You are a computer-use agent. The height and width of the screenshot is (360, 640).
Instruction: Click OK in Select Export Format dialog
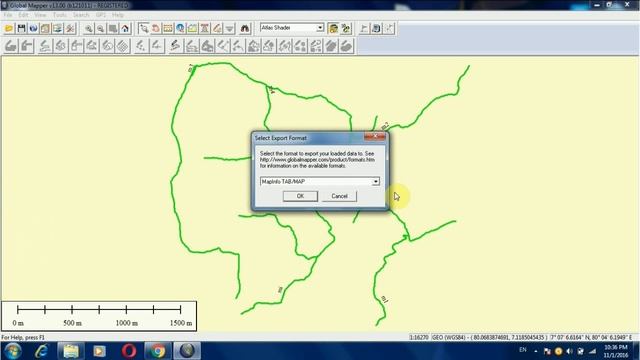[x=300, y=196]
